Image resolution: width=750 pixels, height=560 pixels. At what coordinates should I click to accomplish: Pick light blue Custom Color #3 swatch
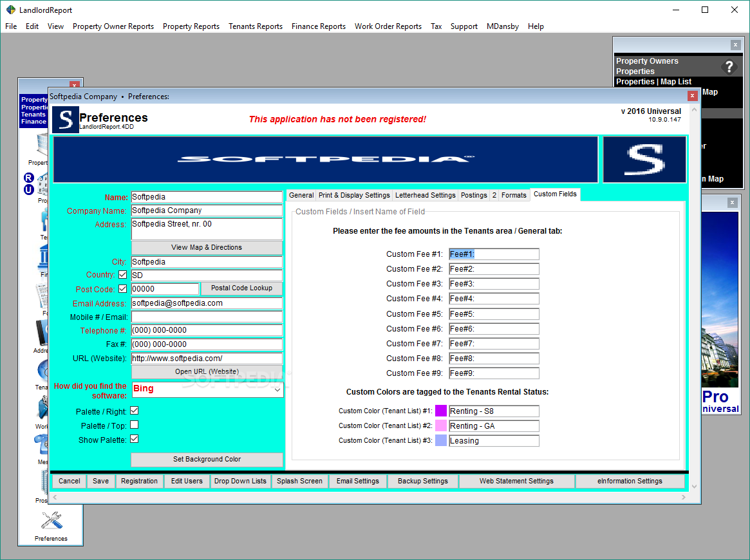click(x=440, y=440)
